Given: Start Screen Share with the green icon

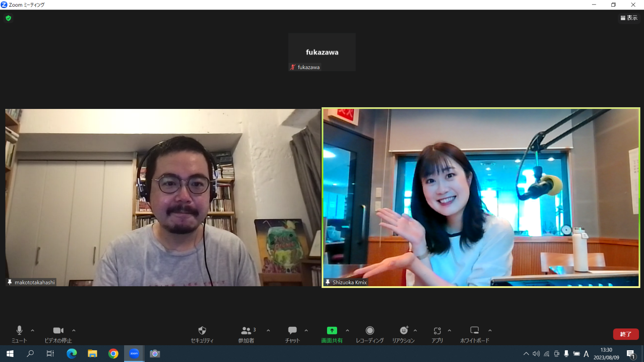Looking at the screenshot, I should (332, 334).
